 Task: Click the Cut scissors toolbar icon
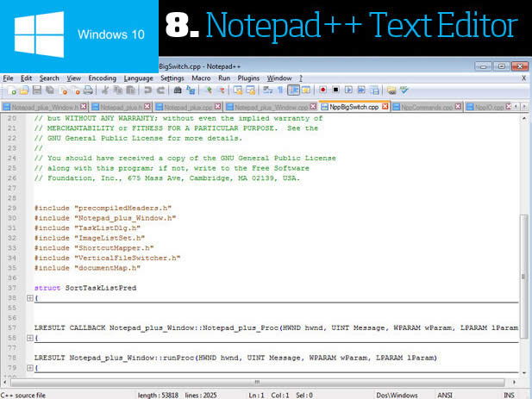pos(104,90)
